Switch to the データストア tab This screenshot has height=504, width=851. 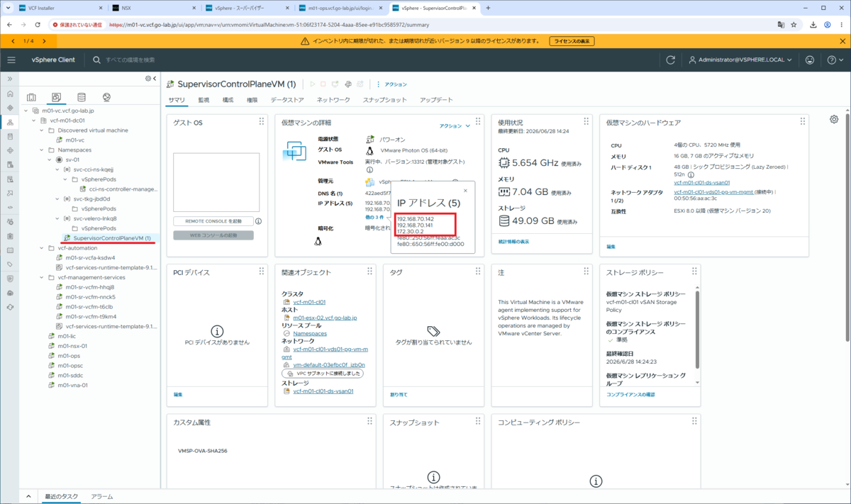click(287, 100)
